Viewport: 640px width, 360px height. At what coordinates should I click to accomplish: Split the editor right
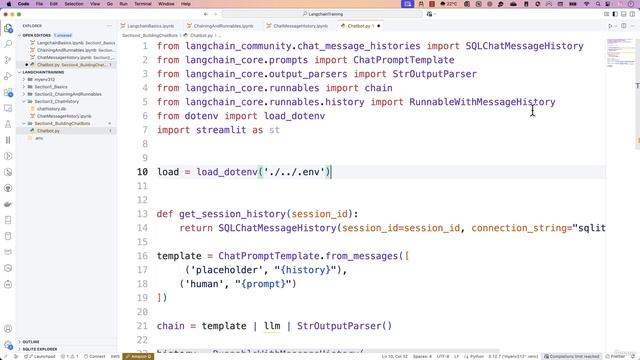tap(624, 26)
